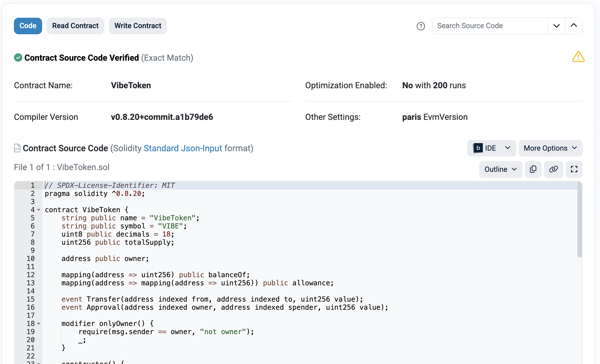Open the More Options dropdown

(550, 148)
